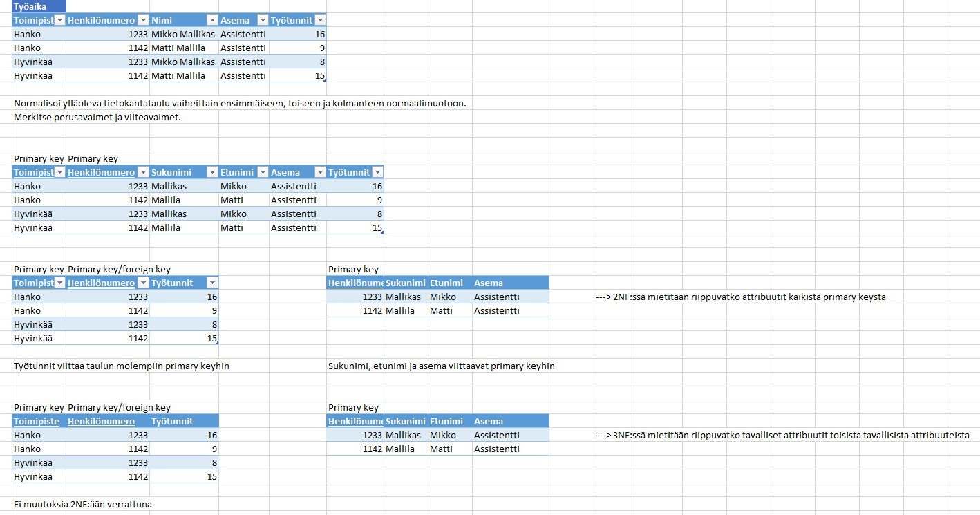Screen dimensions: 980x515
Task: Select the 3NF:ssä explanation note
Action: [x=782, y=435]
